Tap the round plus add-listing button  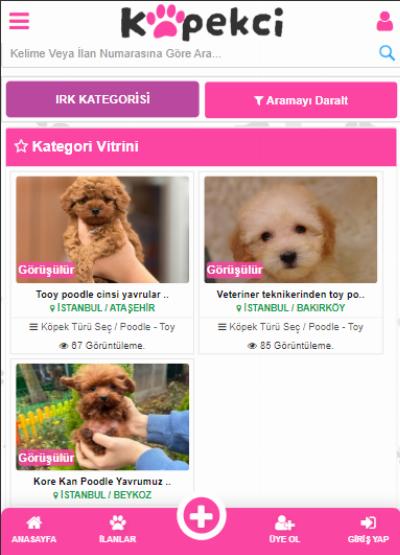201,517
